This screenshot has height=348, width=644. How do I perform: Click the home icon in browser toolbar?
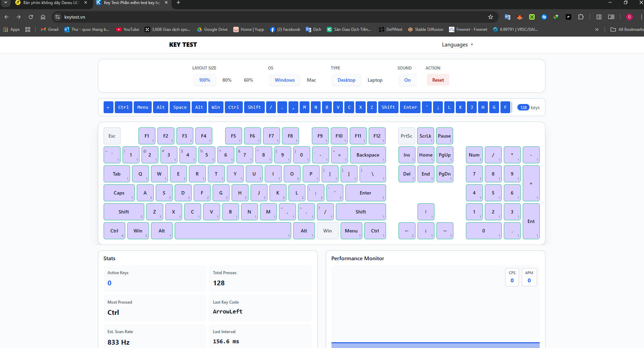(43, 17)
